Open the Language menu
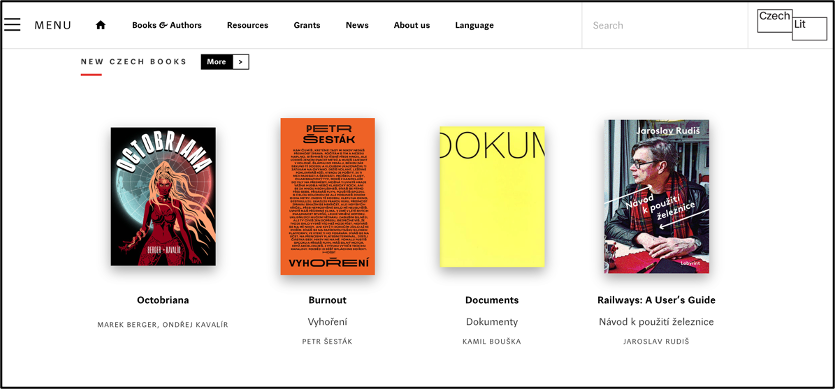836x390 pixels. tap(474, 25)
